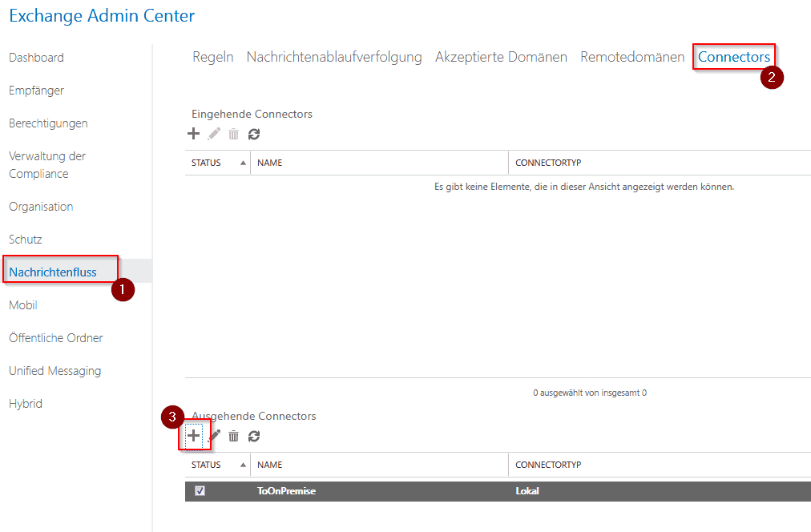Navigate to Empfänger in sidebar
Screen dimensions: 811x532
[x=36, y=91]
